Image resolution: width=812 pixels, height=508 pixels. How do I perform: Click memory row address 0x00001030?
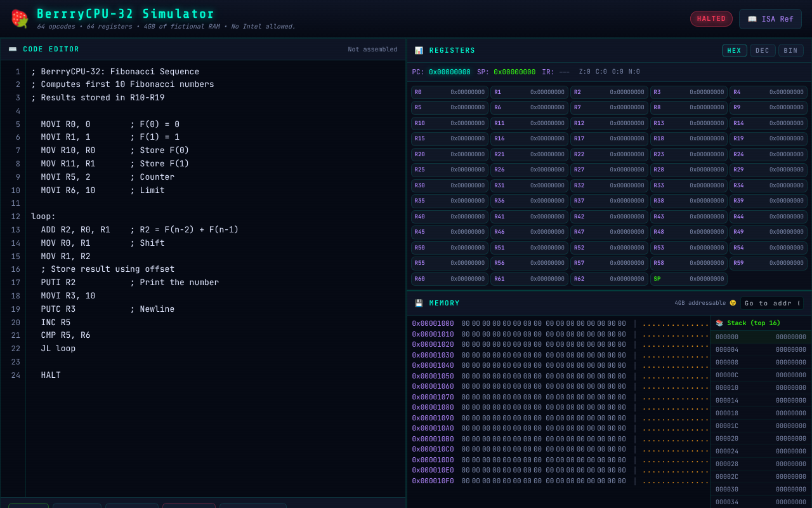(433, 355)
